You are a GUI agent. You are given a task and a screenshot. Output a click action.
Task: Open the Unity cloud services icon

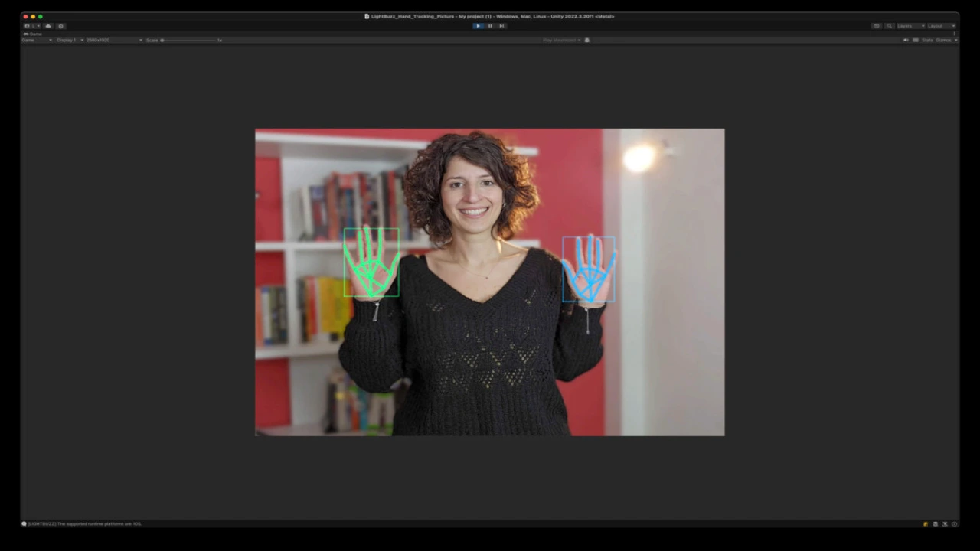[48, 26]
